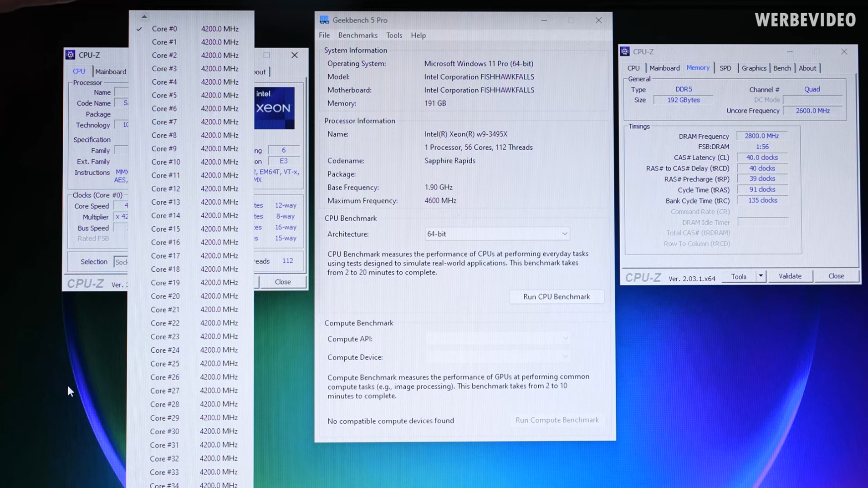Click the Geekbench 5 Pro title icon
868x488 pixels.
[x=324, y=20]
